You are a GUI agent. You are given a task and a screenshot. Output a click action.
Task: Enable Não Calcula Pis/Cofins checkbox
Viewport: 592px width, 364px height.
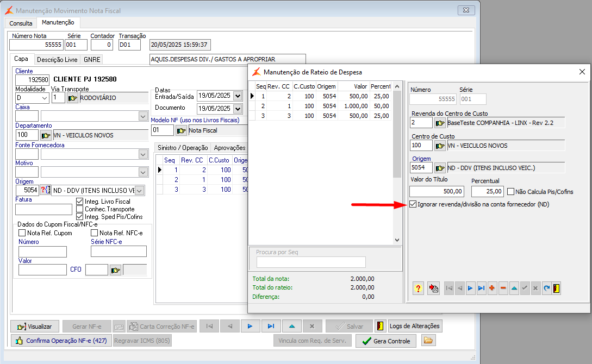[x=511, y=192]
